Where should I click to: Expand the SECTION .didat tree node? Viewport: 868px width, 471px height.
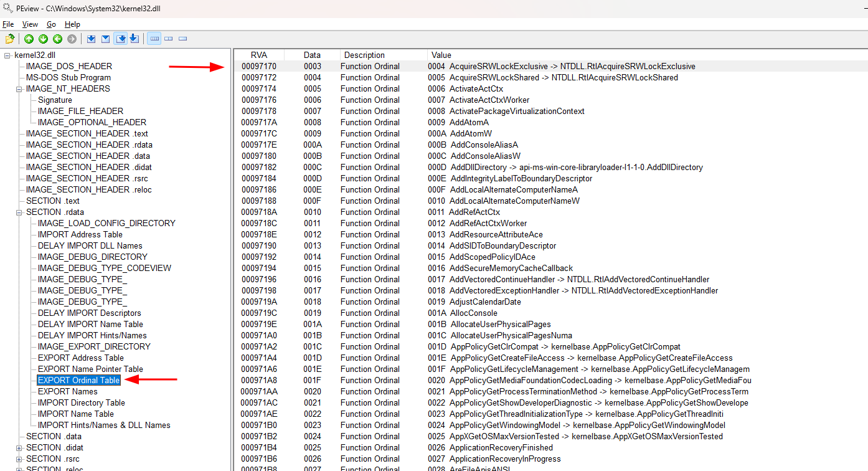click(x=19, y=448)
